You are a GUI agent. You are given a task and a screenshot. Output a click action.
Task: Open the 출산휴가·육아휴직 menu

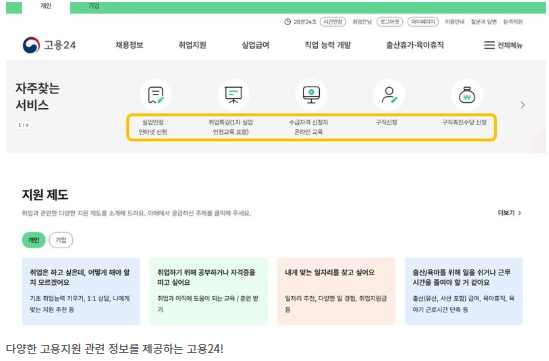tap(415, 45)
